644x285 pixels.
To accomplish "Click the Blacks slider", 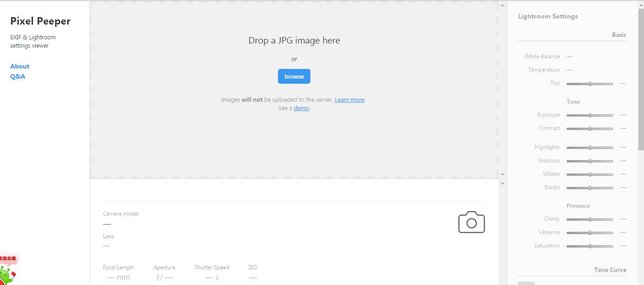I will (x=590, y=188).
